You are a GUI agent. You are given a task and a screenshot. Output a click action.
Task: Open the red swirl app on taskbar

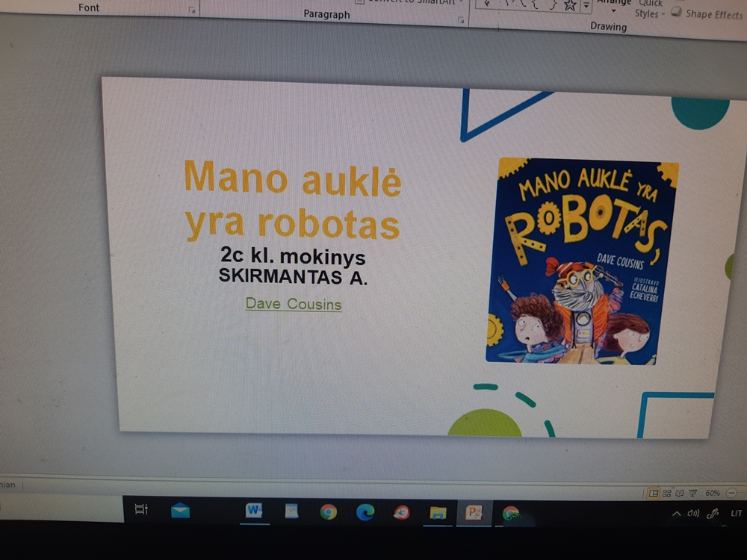tap(402, 512)
